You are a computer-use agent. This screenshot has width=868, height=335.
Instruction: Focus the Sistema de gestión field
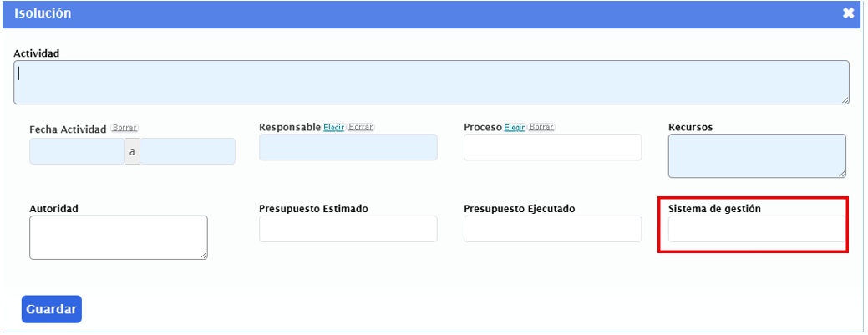[757, 229]
